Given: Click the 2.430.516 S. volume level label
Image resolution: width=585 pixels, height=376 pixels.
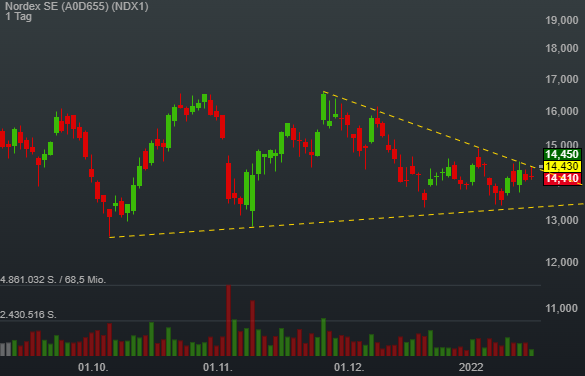Looking at the screenshot, I should pos(28,314).
